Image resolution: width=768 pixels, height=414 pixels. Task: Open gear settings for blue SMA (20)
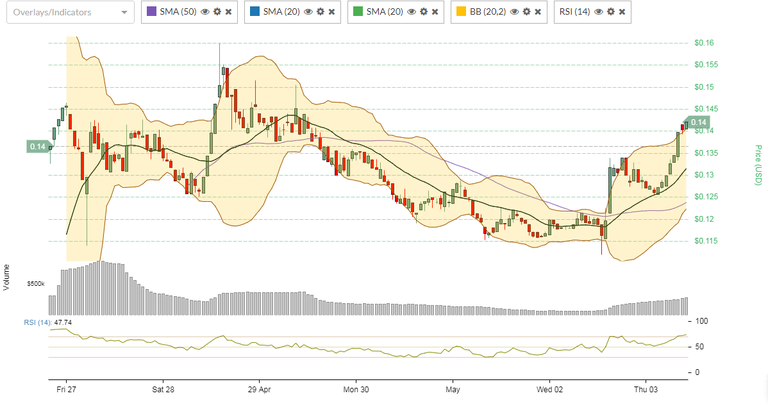[320, 12]
